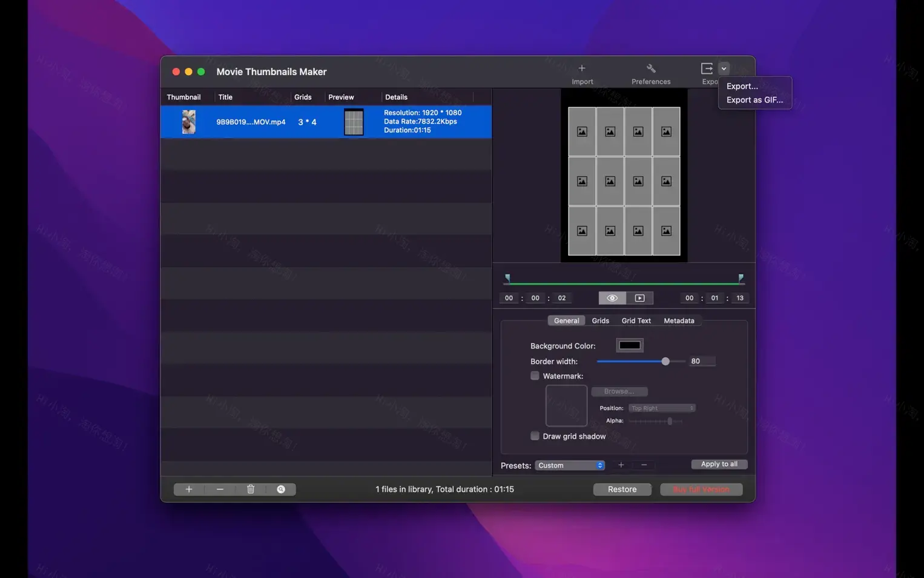Open the Import tool
Viewport: 924px width, 578px height.
tap(581, 73)
